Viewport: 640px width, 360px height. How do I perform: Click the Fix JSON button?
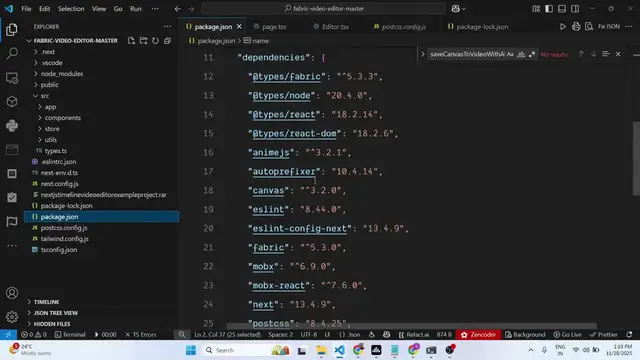pyautogui.click(x=609, y=27)
